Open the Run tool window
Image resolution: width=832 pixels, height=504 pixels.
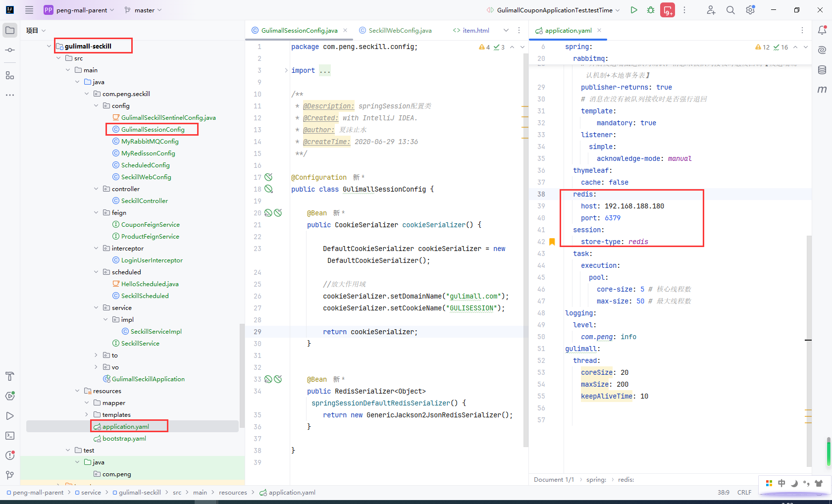[x=10, y=416]
